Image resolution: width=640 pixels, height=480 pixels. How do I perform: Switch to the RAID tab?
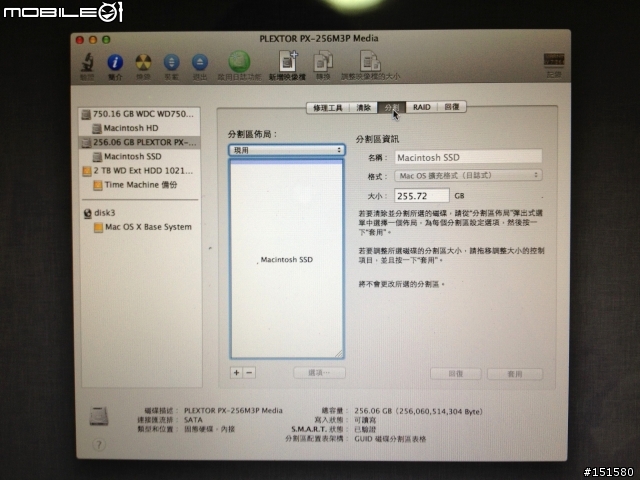(422, 107)
